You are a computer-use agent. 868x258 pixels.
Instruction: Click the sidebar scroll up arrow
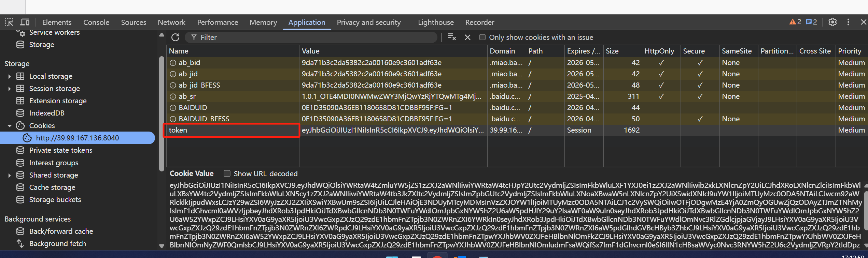(x=162, y=35)
